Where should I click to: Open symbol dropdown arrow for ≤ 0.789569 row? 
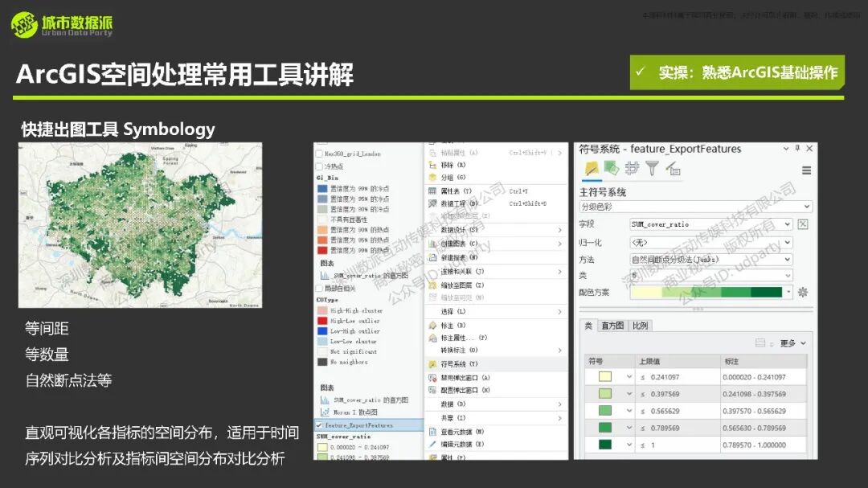[x=628, y=428]
